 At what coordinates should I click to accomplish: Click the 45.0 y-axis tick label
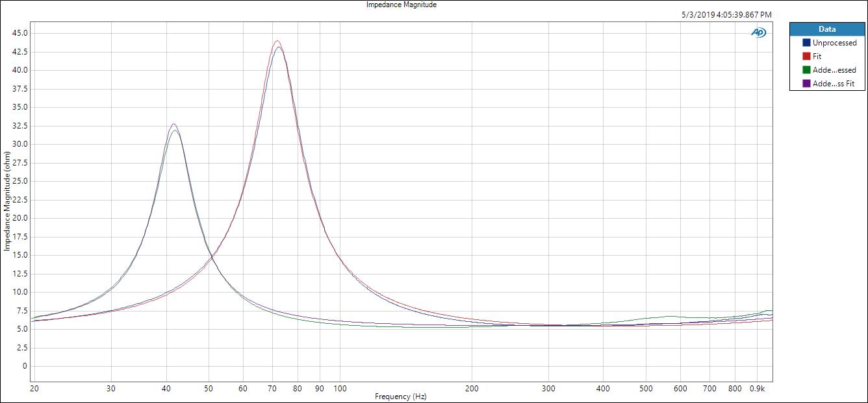tap(19, 33)
